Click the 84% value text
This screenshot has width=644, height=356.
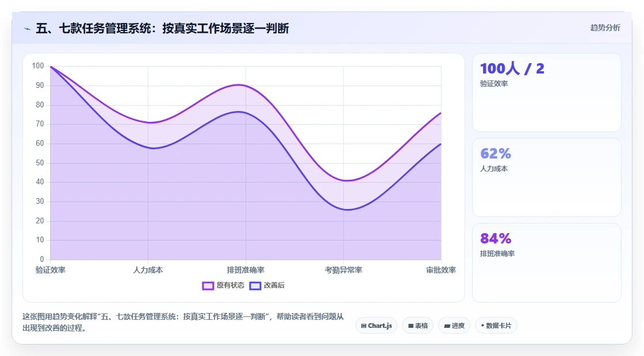496,239
